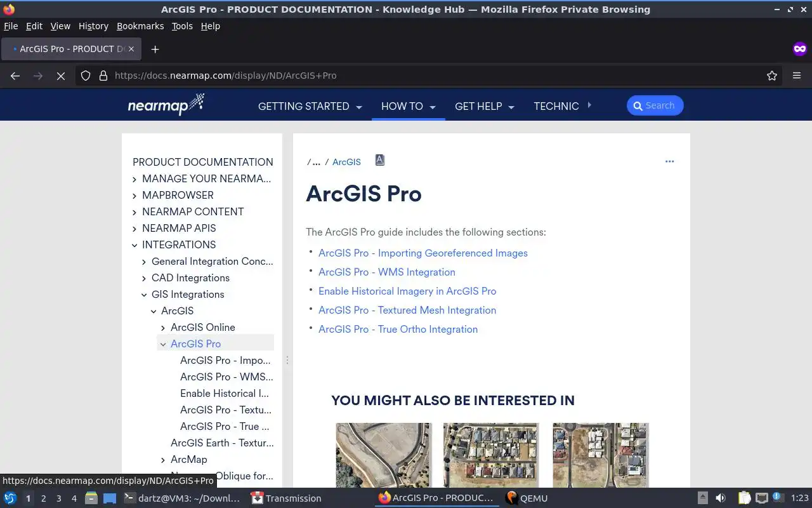This screenshot has width=812, height=508.
Task: Open Enable Historical Imagery in ArcGIS Pro link
Action: (407, 291)
